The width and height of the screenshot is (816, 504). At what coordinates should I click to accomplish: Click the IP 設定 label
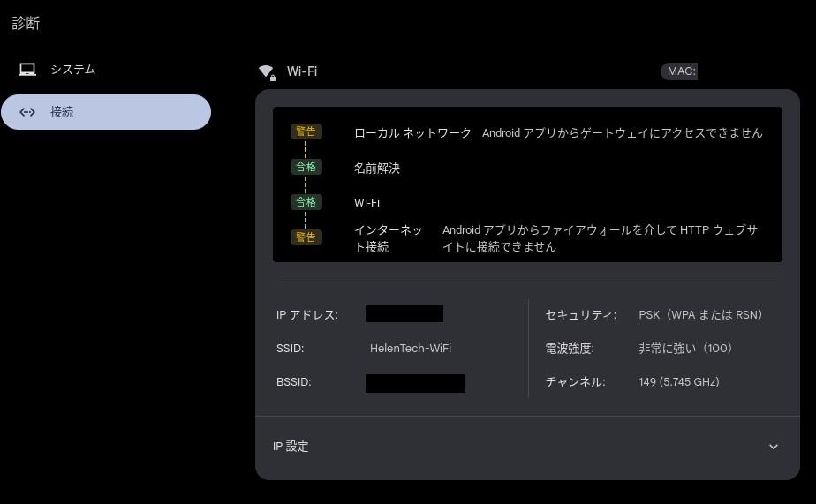(x=291, y=447)
